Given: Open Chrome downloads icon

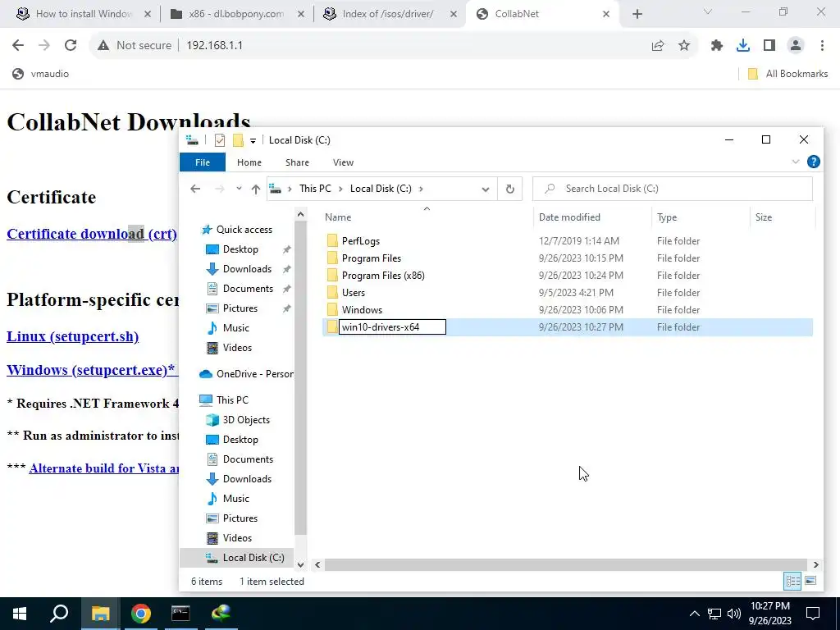Looking at the screenshot, I should pyautogui.click(x=743, y=46).
